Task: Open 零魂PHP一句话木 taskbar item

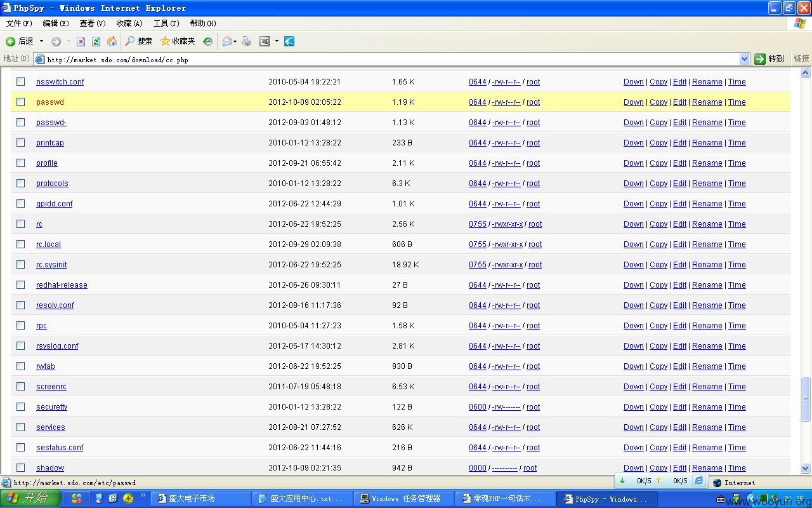Action: click(x=505, y=498)
